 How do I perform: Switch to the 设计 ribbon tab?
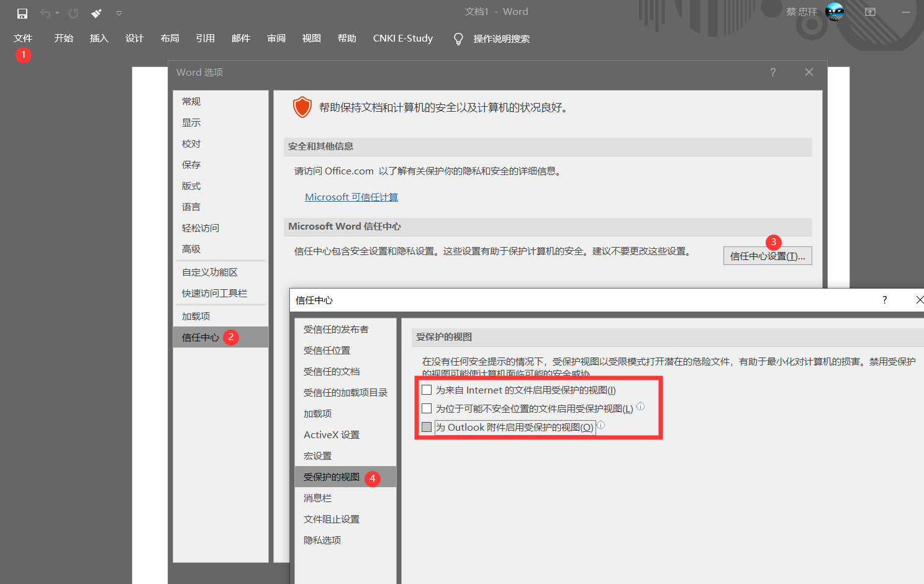click(x=135, y=38)
